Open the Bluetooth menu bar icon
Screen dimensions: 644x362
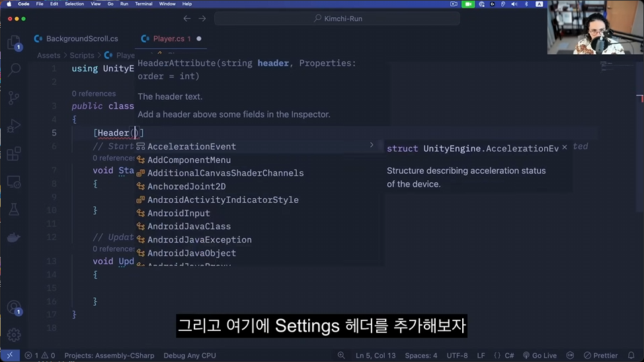526,4
